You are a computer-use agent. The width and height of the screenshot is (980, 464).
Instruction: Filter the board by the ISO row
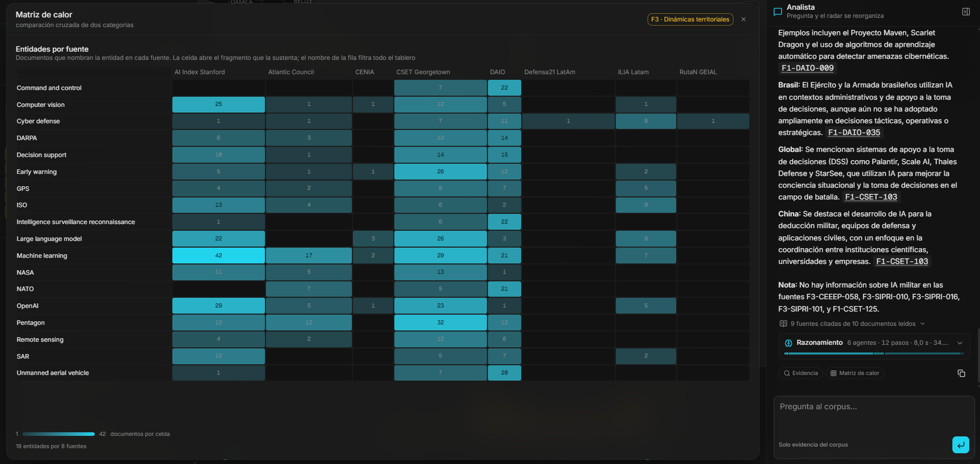(x=22, y=205)
